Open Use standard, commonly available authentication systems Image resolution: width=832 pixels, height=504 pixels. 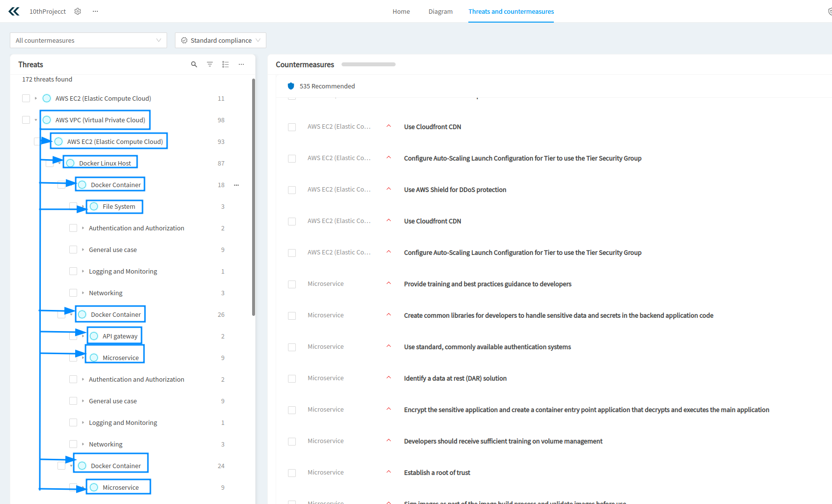[x=488, y=347]
